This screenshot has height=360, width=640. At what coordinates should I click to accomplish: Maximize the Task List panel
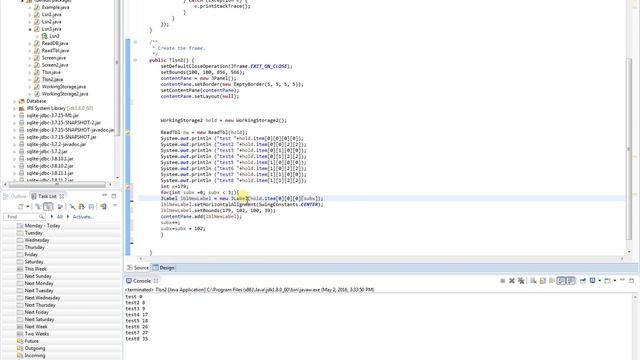click(x=114, y=196)
